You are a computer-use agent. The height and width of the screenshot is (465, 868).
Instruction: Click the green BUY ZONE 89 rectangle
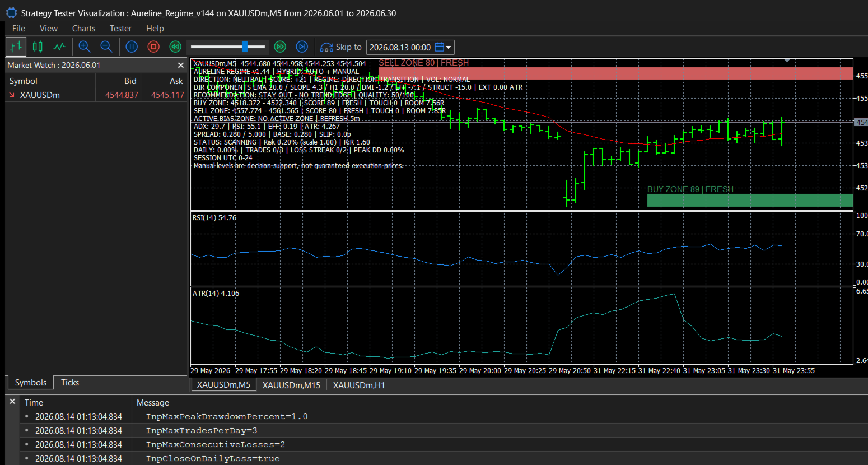750,200
